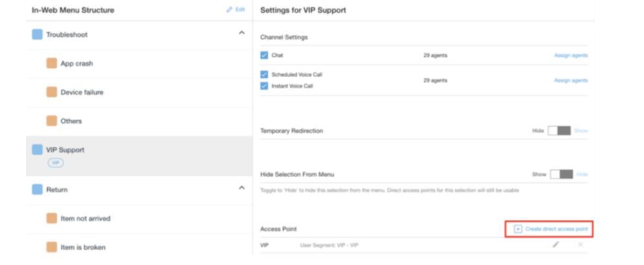The height and width of the screenshot is (265, 644).
Task: Click orange icon beside Item is broken
Action: point(52,247)
